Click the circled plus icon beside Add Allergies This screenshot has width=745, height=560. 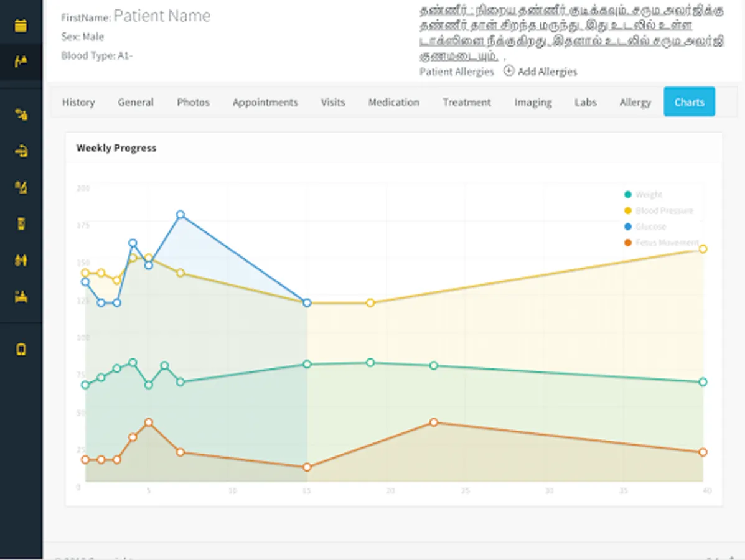click(508, 71)
